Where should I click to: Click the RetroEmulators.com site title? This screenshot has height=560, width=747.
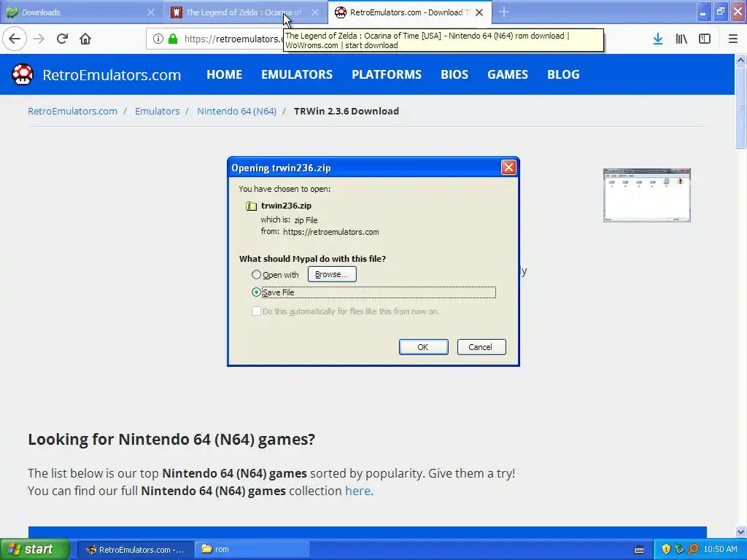(112, 75)
